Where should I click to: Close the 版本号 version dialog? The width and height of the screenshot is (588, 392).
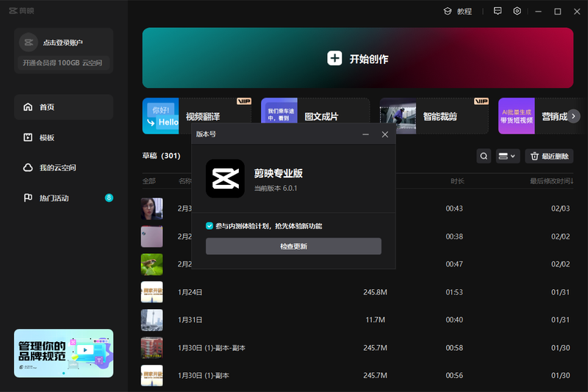pos(384,134)
